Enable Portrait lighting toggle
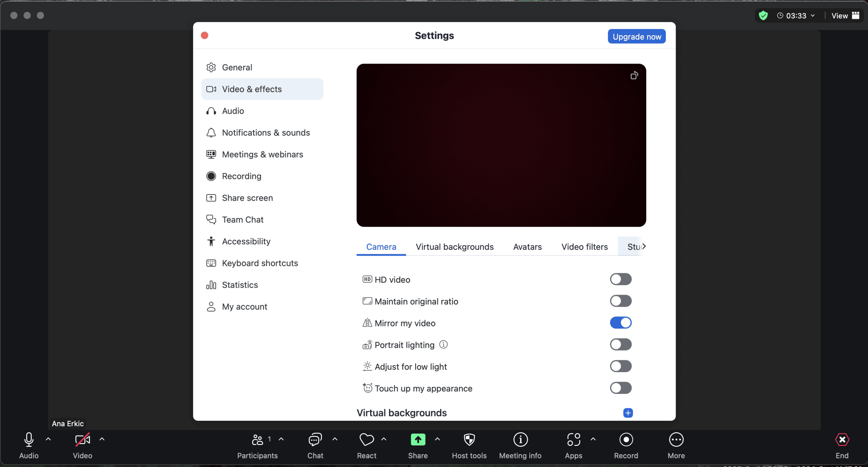The height and width of the screenshot is (467, 868). (x=621, y=344)
